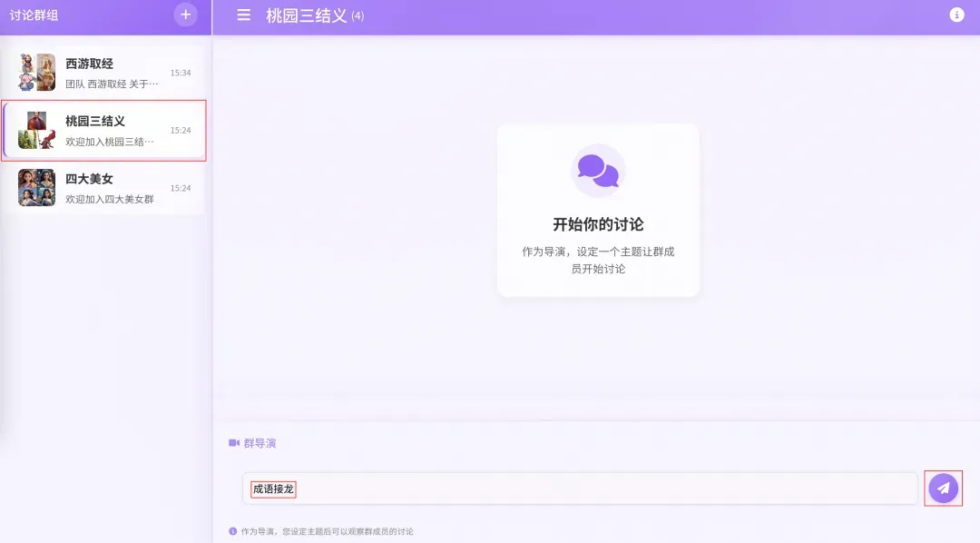
Task: Click the 群导演 label
Action: click(x=260, y=443)
